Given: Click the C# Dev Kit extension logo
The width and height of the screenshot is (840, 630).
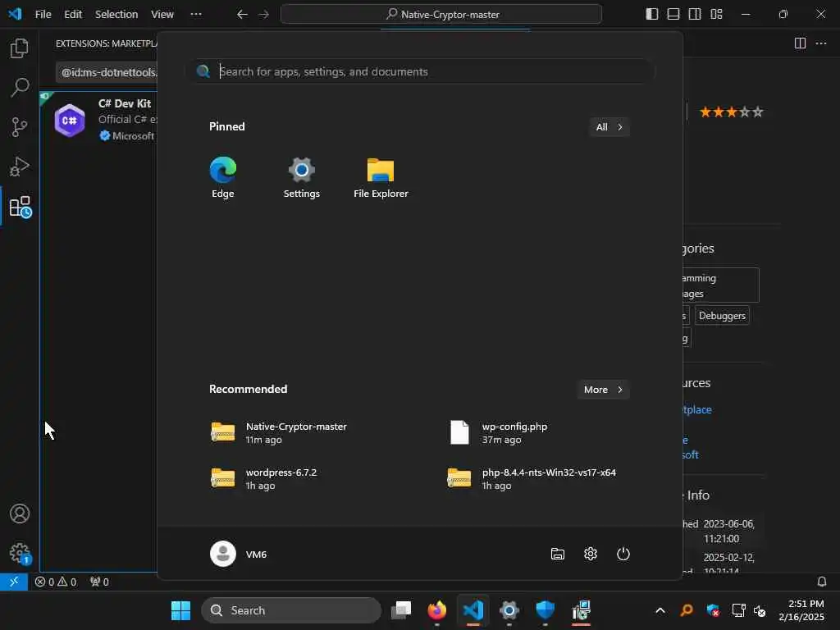Looking at the screenshot, I should 70,121.
